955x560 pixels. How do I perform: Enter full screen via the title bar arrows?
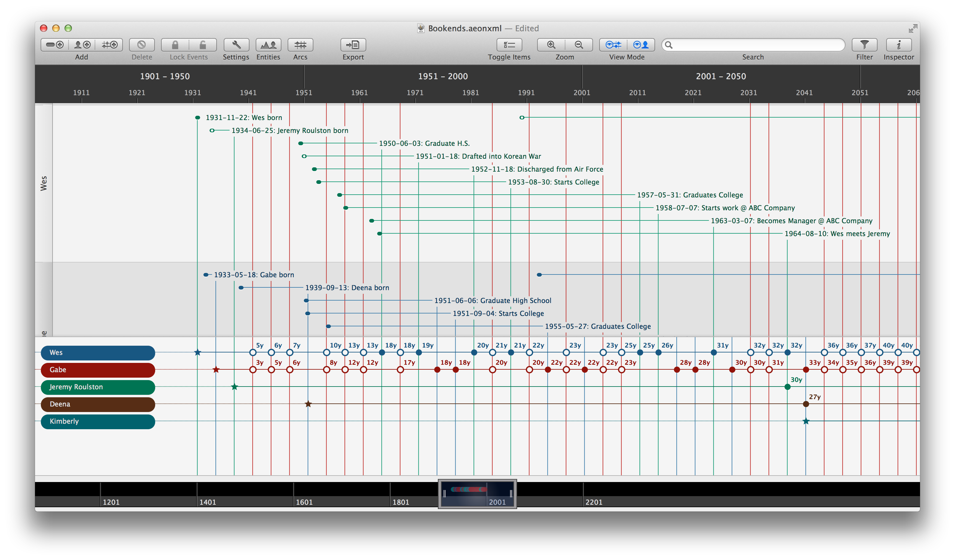(913, 28)
